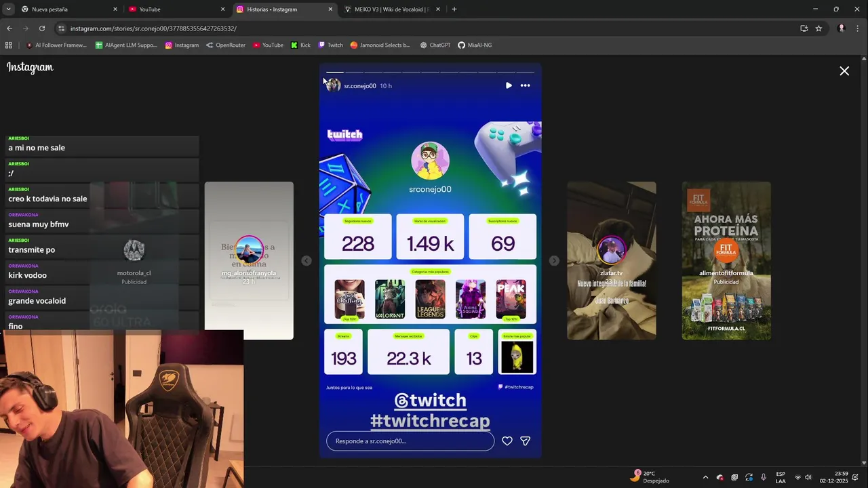The width and height of the screenshot is (868, 488).
Task: Go back in browser history
Action: click(x=9, y=28)
